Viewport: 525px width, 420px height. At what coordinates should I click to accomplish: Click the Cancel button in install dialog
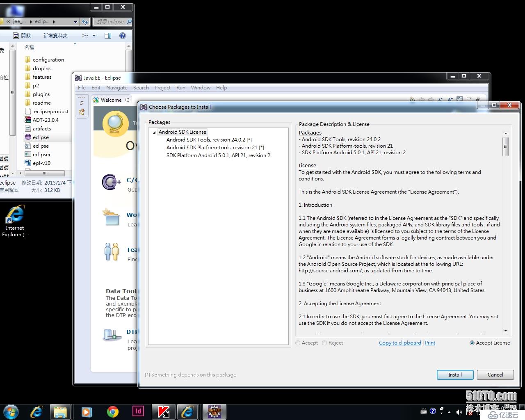click(x=495, y=375)
